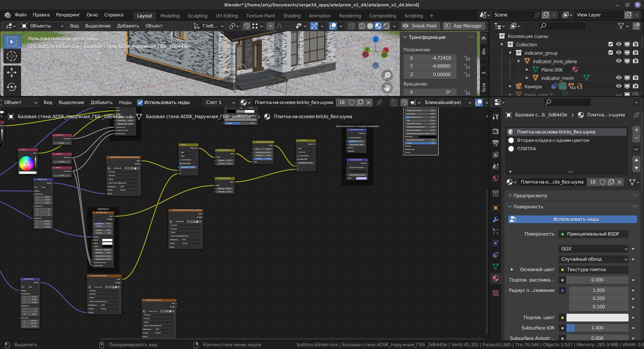Screen dimensions: 644x349
Task: Open the 'Слот 1' material slot dropdown
Action: (220, 102)
